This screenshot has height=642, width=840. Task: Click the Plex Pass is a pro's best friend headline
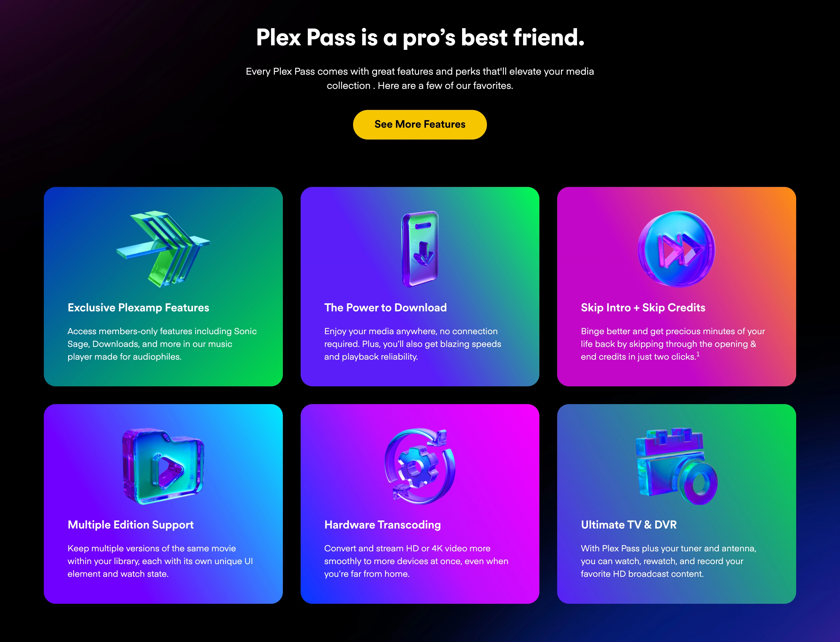click(420, 37)
